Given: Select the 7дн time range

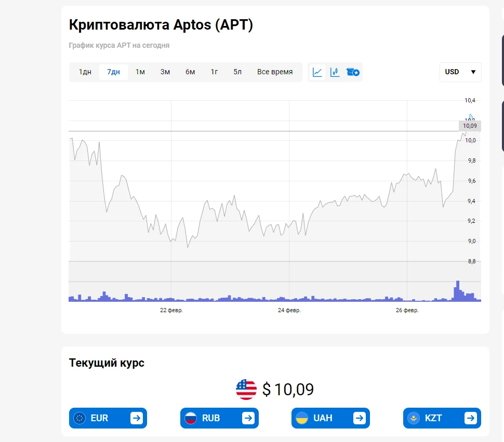Looking at the screenshot, I should pyautogui.click(x=113, y=72).
